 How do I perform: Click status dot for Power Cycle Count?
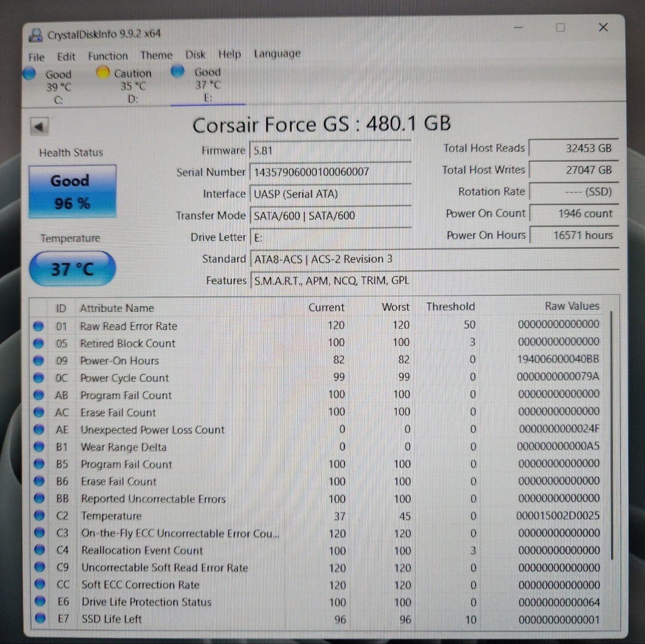pyautogui.click(x=39, y=378)
